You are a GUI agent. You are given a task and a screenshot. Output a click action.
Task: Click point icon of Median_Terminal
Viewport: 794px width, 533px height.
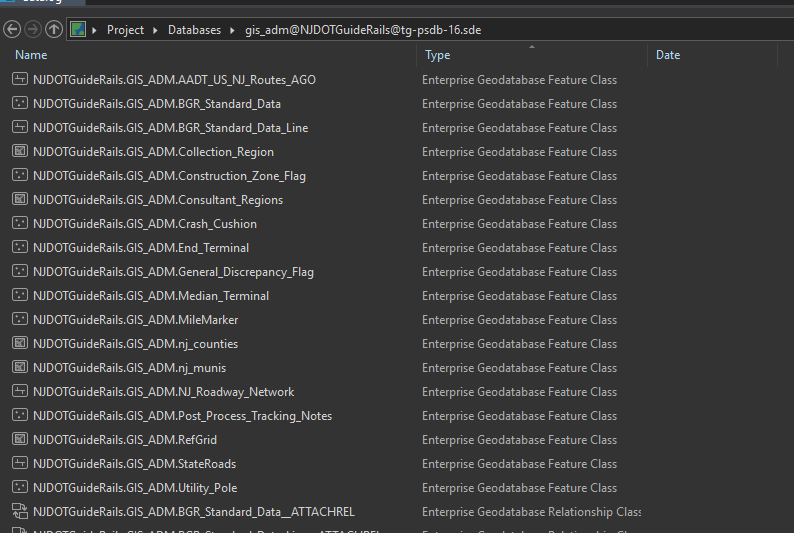pyautogui.click(x=20, y=295)
